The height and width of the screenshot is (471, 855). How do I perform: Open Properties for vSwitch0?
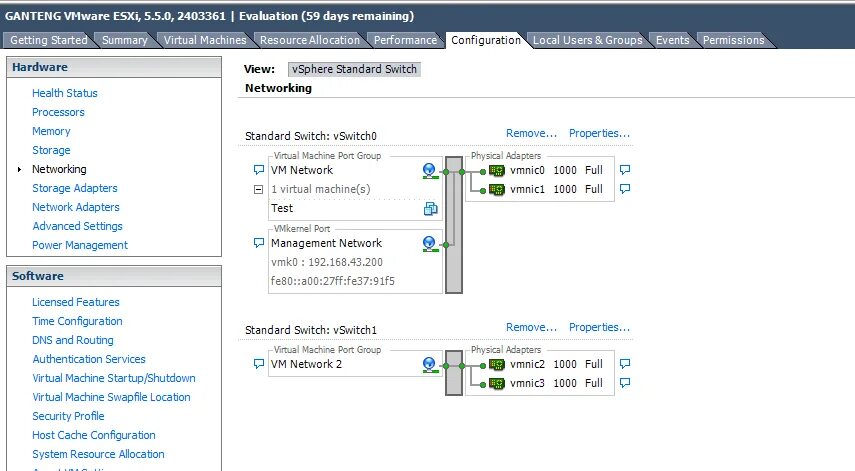tap(599, 134)
